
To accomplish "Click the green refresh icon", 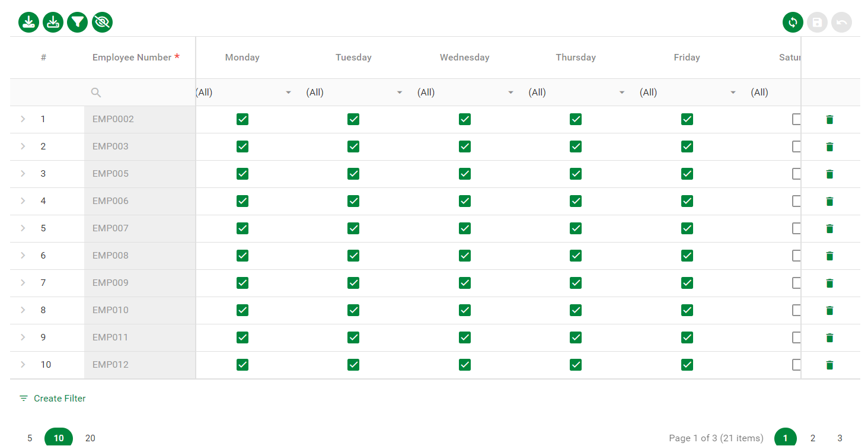I will click(793, 23).
